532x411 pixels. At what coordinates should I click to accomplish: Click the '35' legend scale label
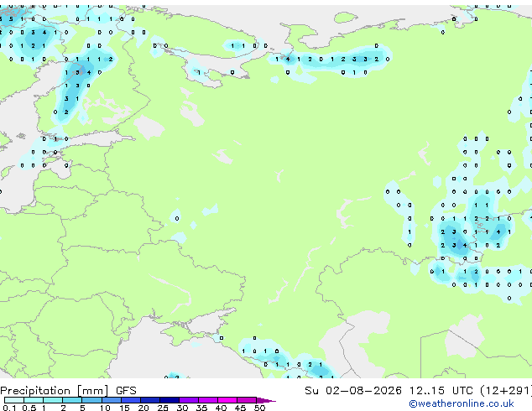pos(201,408)
